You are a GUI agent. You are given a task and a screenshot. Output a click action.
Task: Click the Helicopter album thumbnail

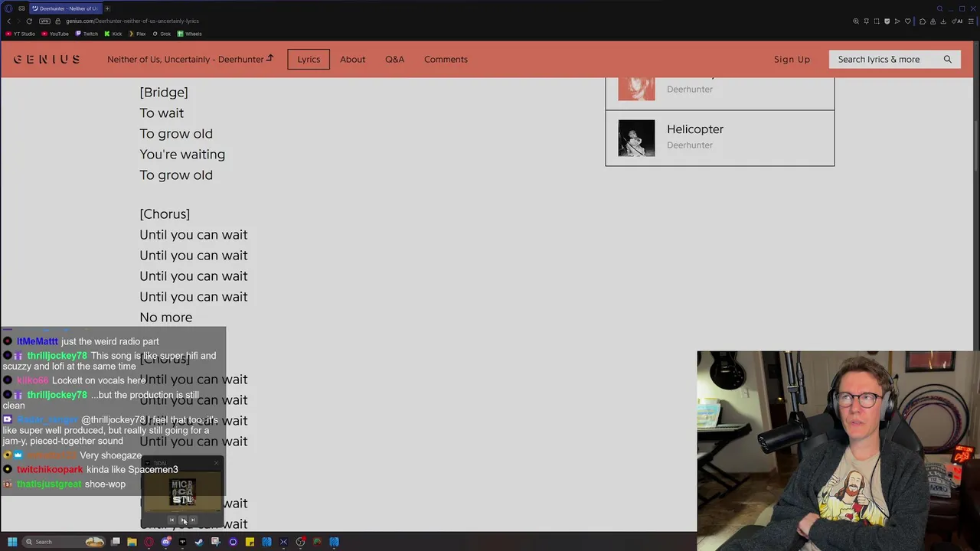636,138
